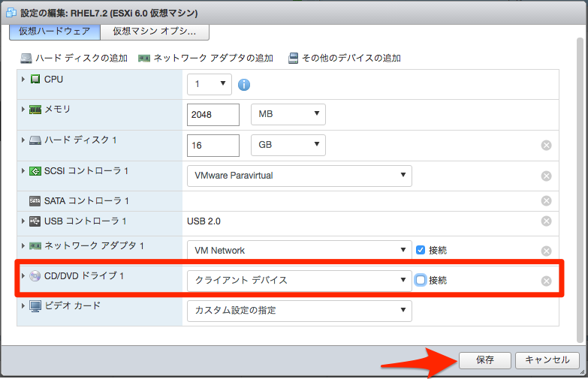Screen dimensions: 588x379
Task: Click the USB controller icon
Action: (x=35, y=221)
